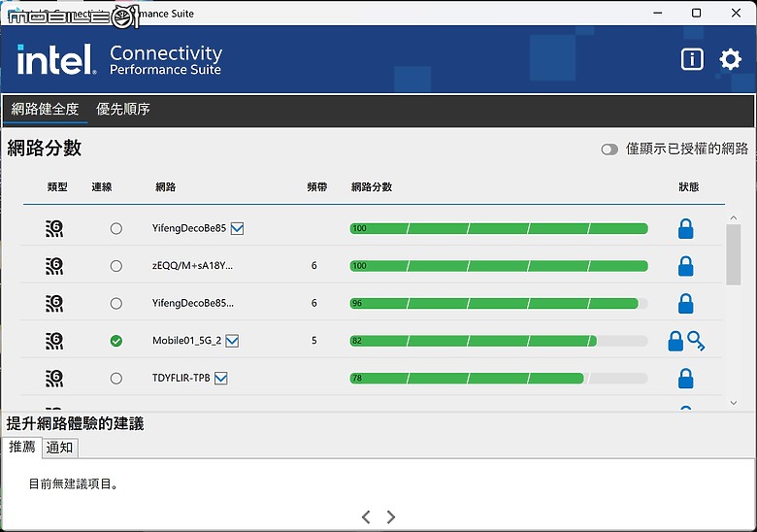757x532 pixels.
Task: Open the info panel icon in header
Action: click(x=692, y=59)
